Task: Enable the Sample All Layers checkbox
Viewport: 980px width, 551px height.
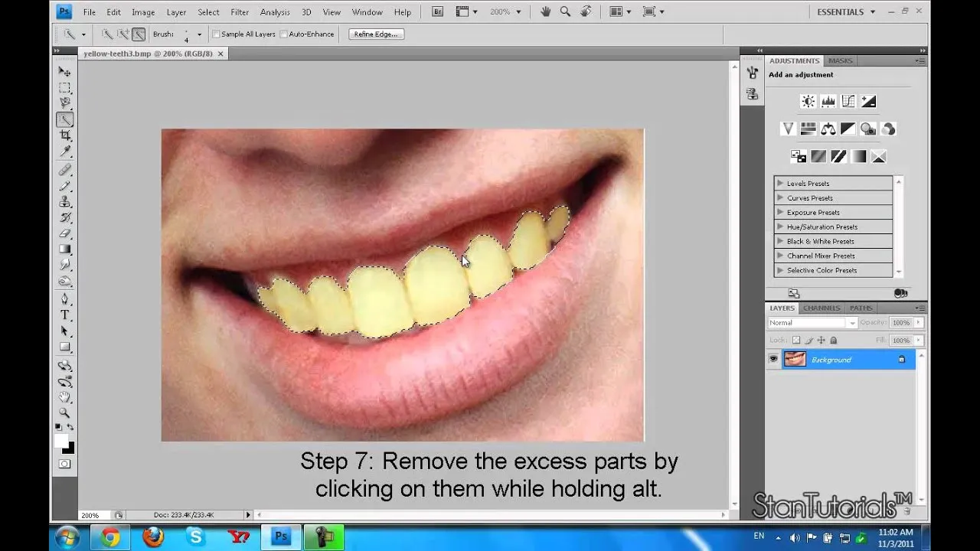Action: 217,34
